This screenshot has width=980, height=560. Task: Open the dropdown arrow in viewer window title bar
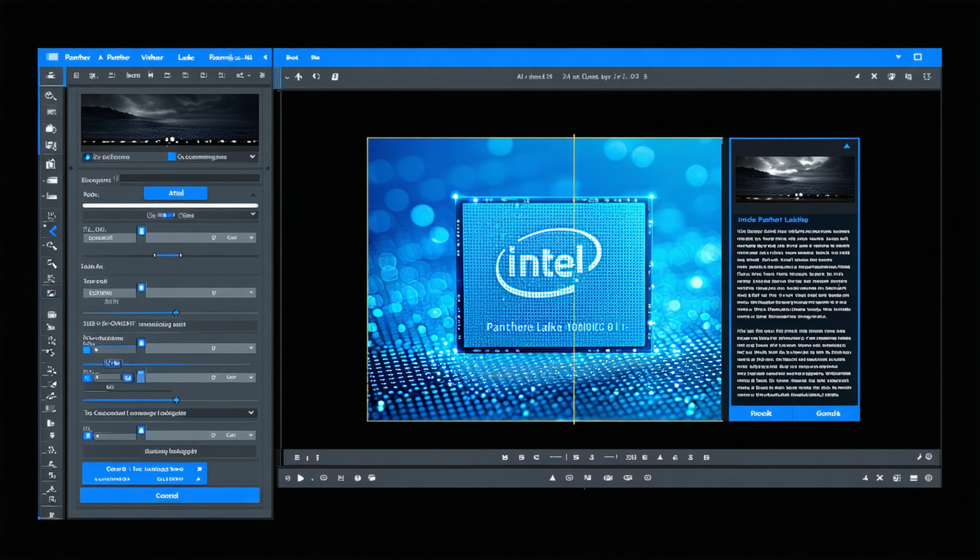click(898, 57)
